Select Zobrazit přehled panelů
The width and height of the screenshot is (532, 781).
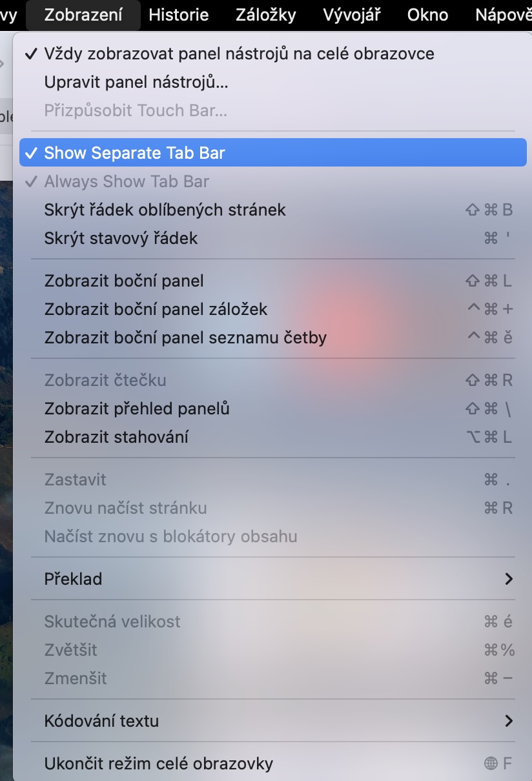137,409
